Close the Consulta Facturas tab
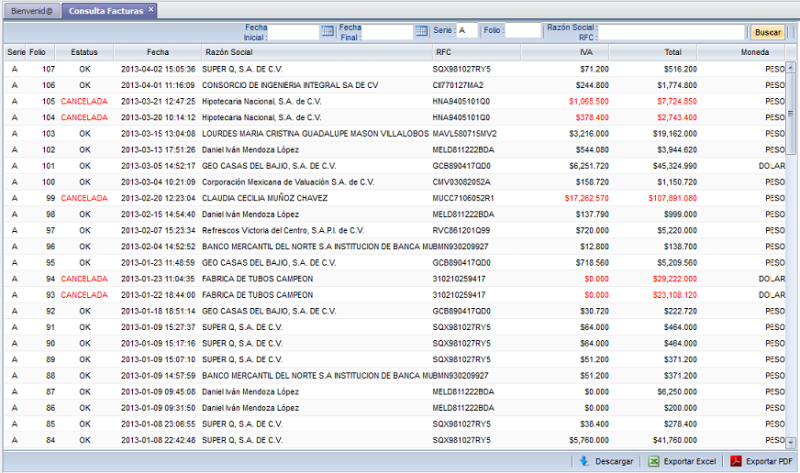 (151, 9)
